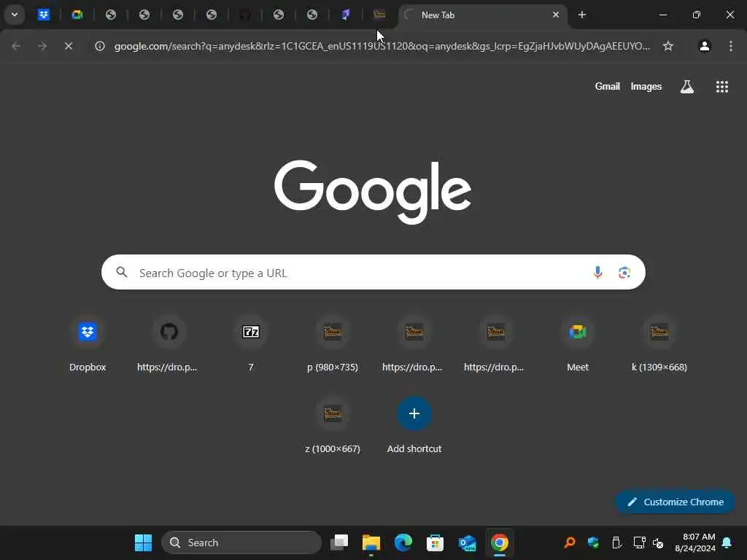Viewport: 747px width, 560px height.
Task: Click the muted volume tray icon
Action: click(x=658, y=542)
